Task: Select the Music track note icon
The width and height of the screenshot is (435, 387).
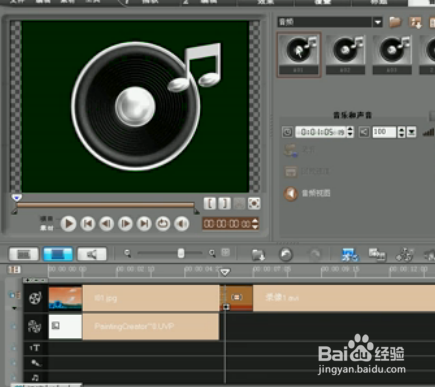Action: tap(35, 378)
